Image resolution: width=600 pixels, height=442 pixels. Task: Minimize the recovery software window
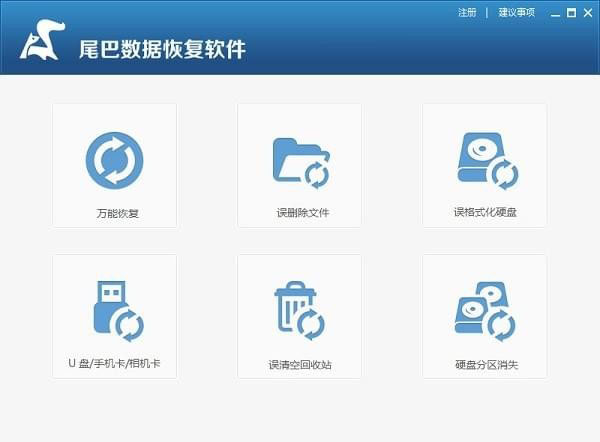pyautogui.click(x=555, y=13)
